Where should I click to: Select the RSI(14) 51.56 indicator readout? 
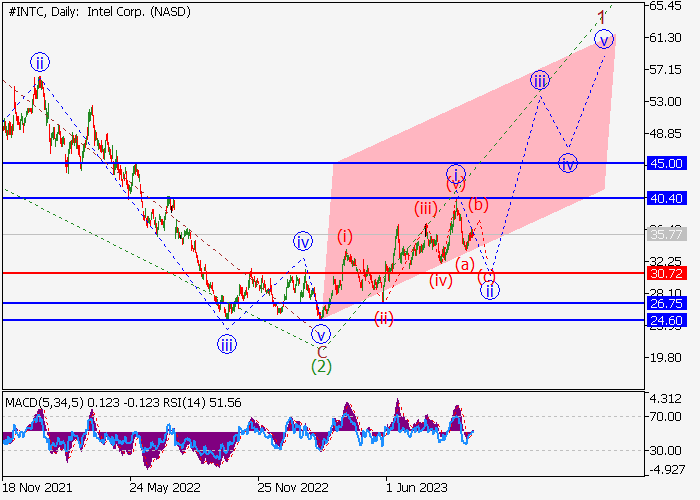[202, 403]
